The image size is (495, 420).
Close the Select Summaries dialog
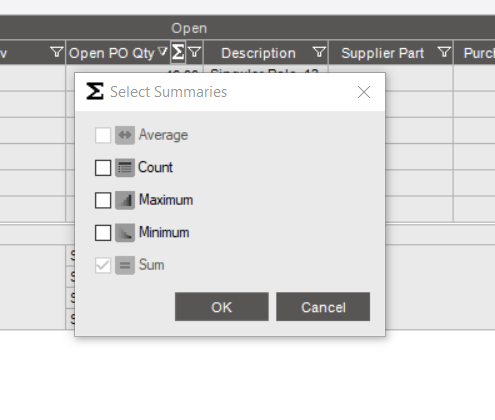point(364,92)
